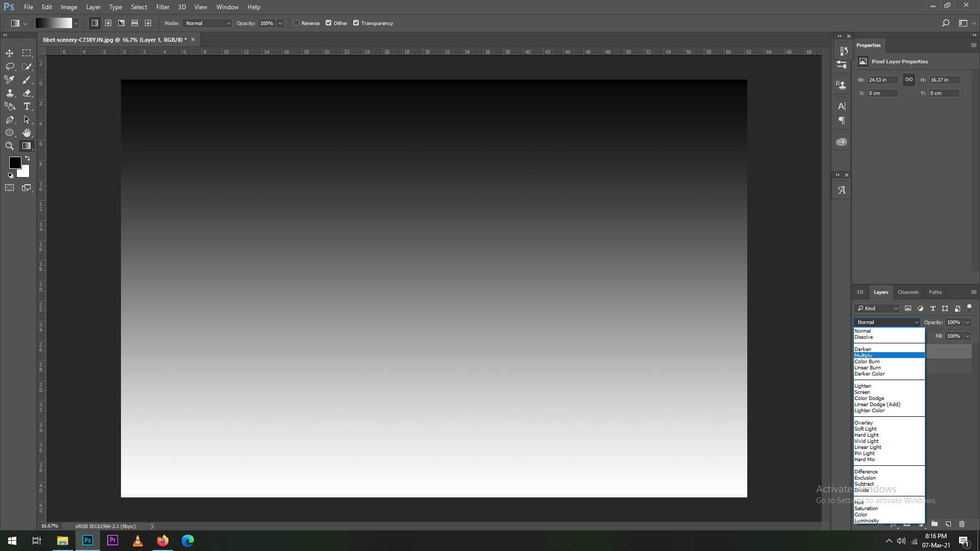This screenshot has width=980, height=551.
Task: Switch to the Channels tab
Action: pos(908,292)
